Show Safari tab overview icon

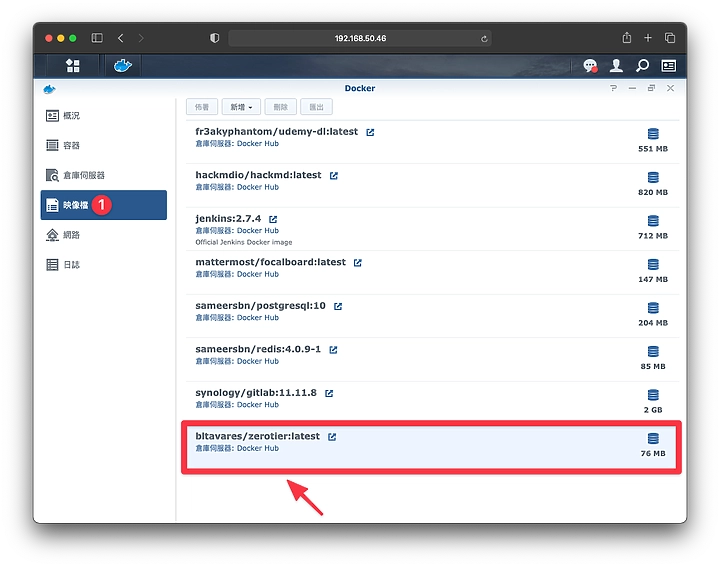(670, 38)
